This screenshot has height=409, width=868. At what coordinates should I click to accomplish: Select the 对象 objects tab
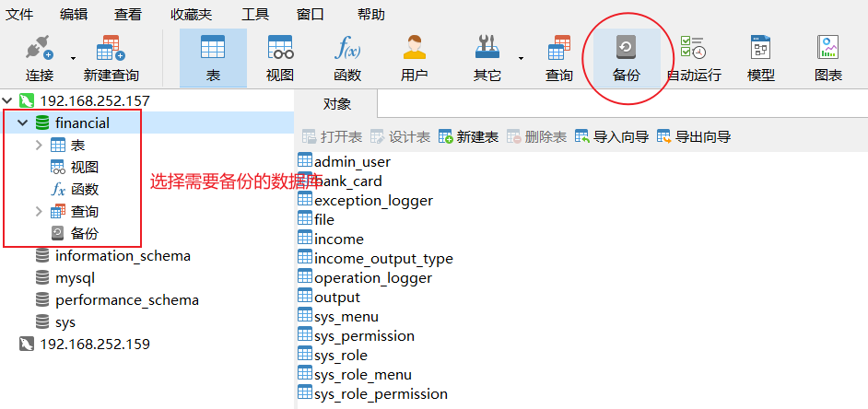336,104
